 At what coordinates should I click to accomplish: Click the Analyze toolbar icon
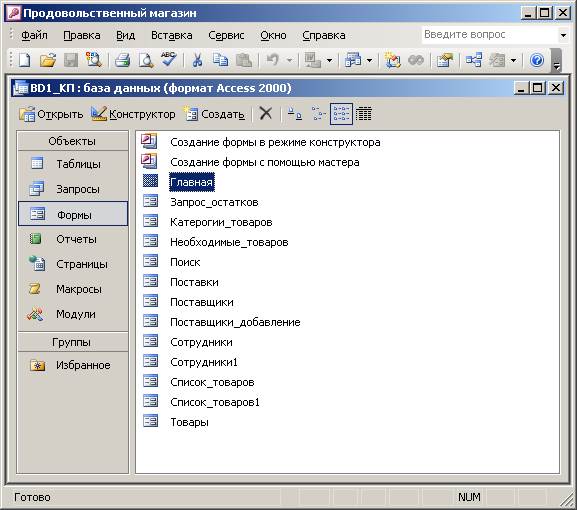[353, 60]
